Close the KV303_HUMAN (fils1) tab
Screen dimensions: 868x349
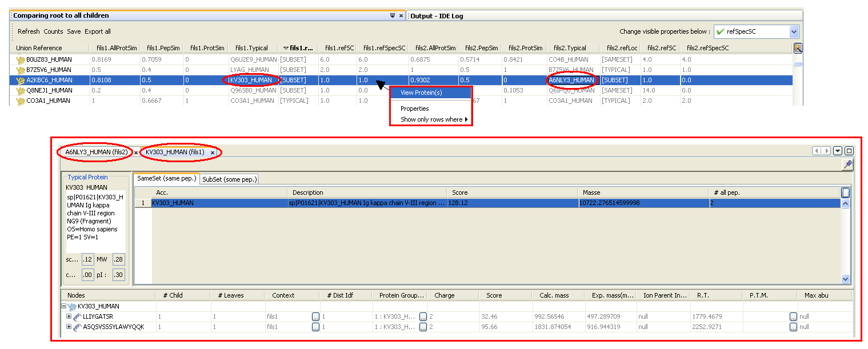click(213, 153)
